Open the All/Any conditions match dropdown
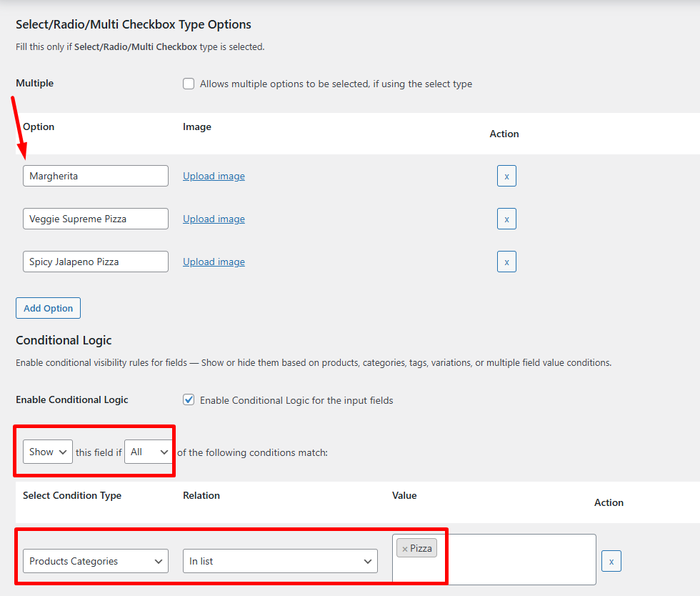700x596 pixels. (148, 452)
